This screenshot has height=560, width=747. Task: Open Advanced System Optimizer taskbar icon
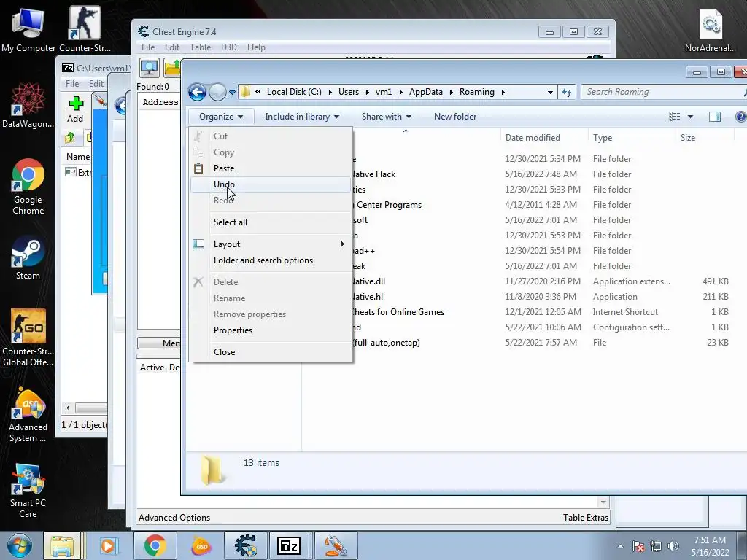(201, 545)
